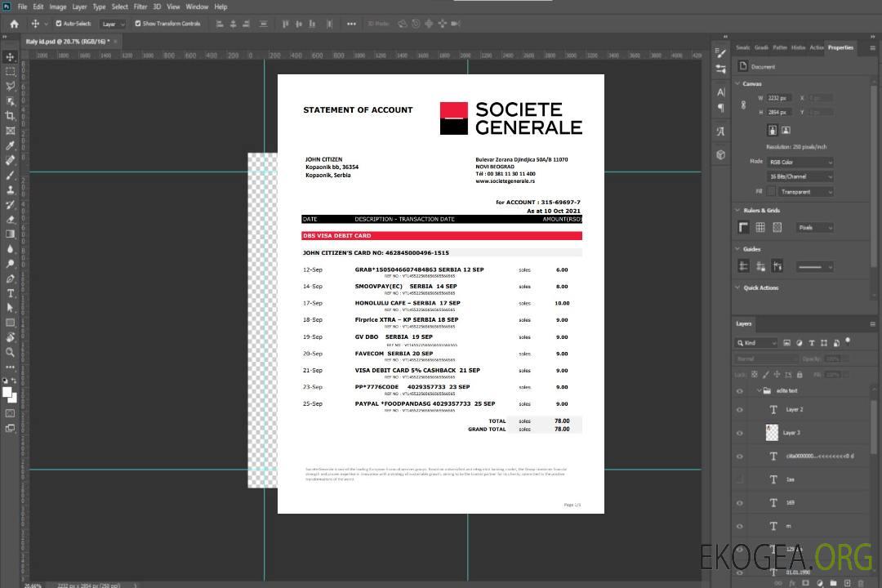
Task: Select the Zoom tool in the toolbox
Action: coord(10,352)
